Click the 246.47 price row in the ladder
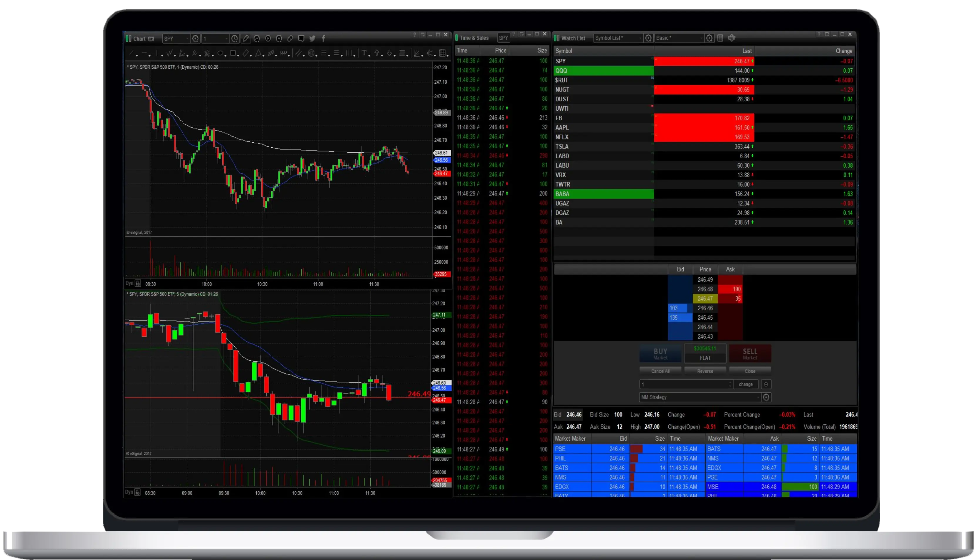 pos(705,298)
